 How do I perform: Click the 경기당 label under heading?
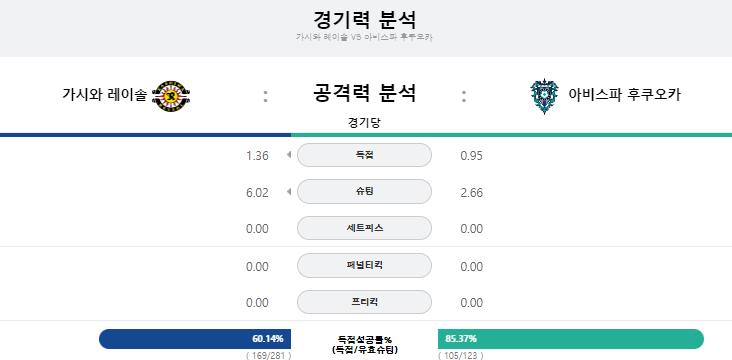tap(364, 123)
